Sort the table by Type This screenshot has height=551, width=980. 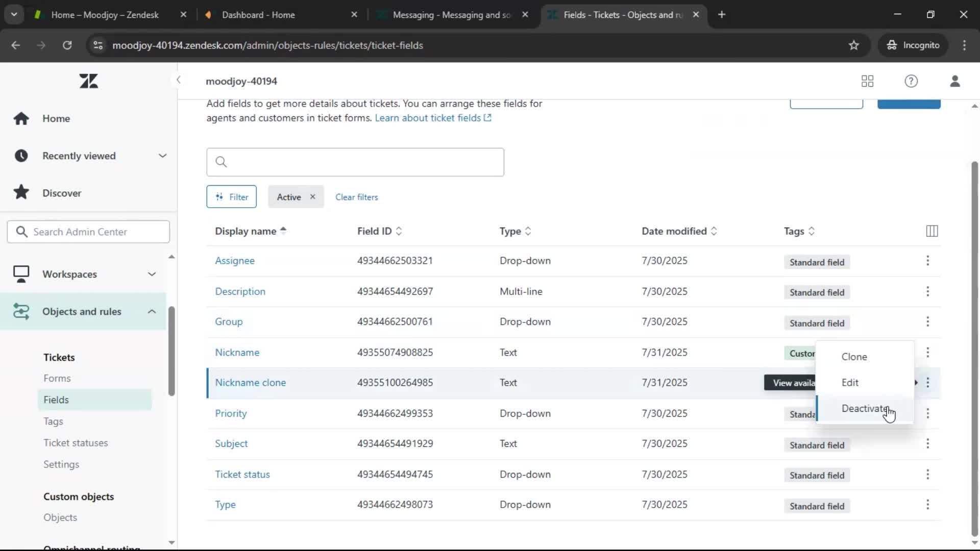click(x=516, y=231)
